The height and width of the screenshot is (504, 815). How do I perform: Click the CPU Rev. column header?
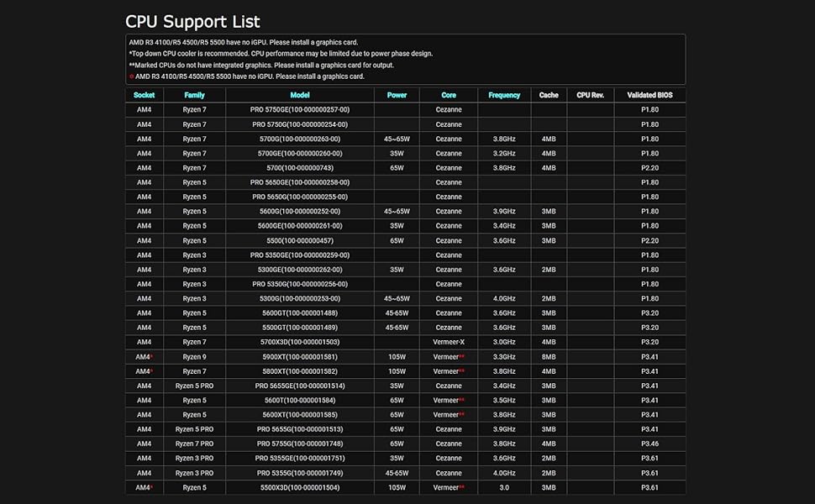(x=590, y=95)
